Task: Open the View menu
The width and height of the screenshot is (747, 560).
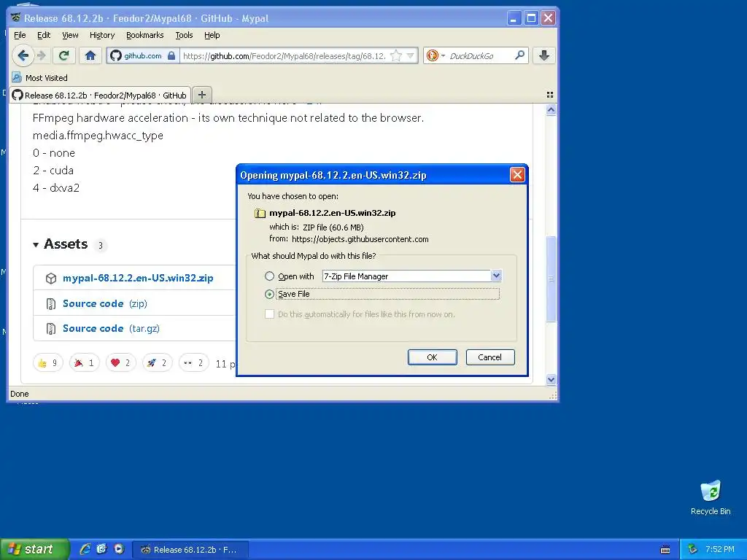Action: (70, 35)
